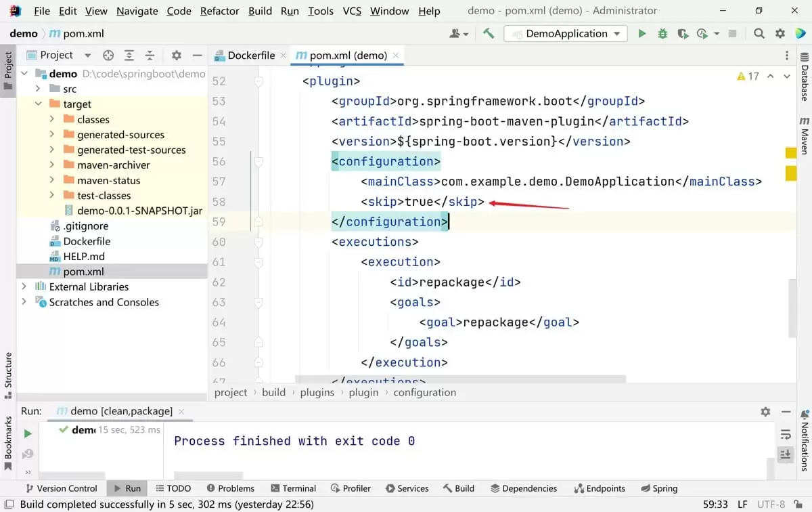Collapse all icon in Project panel
The image size is (812, 512).
[x=150, y=56]
